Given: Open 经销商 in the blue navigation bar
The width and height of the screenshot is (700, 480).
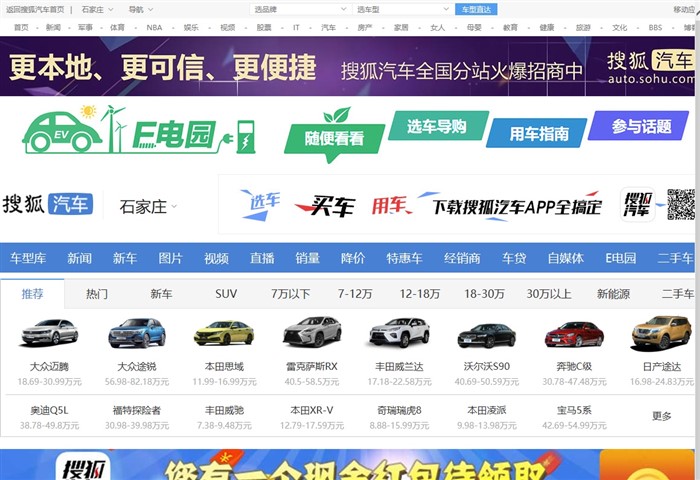Looking at the screenshot, I should coord(462,258).
